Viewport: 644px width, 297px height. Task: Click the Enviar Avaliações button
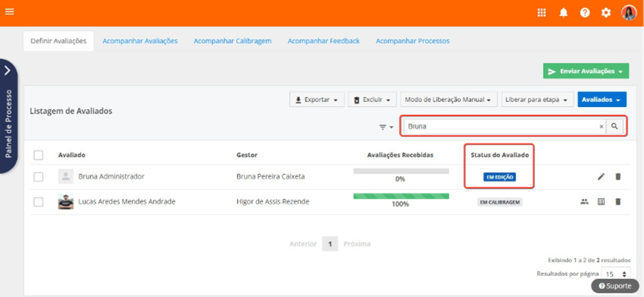tap(585, 71)
